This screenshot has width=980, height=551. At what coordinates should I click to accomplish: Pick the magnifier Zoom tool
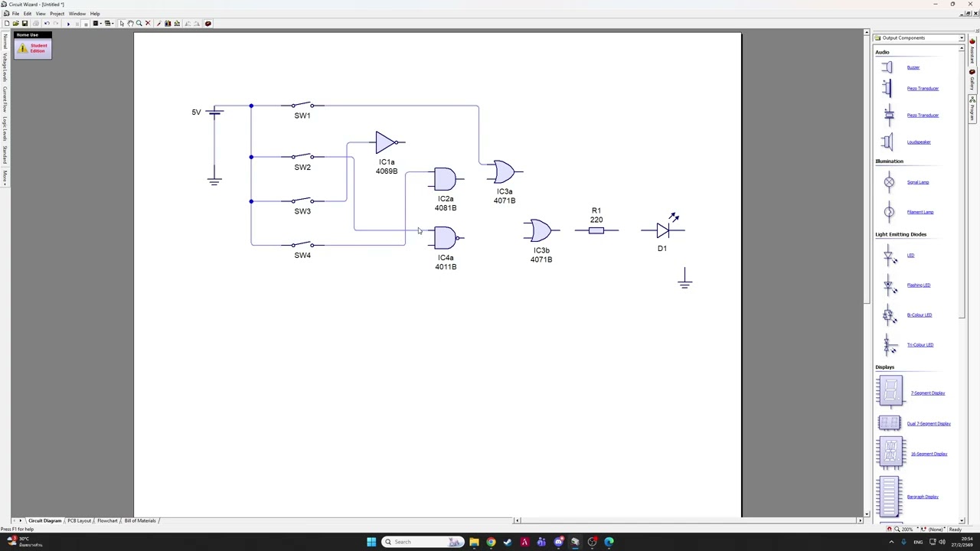pyautogui.click(x=139, y=23)
